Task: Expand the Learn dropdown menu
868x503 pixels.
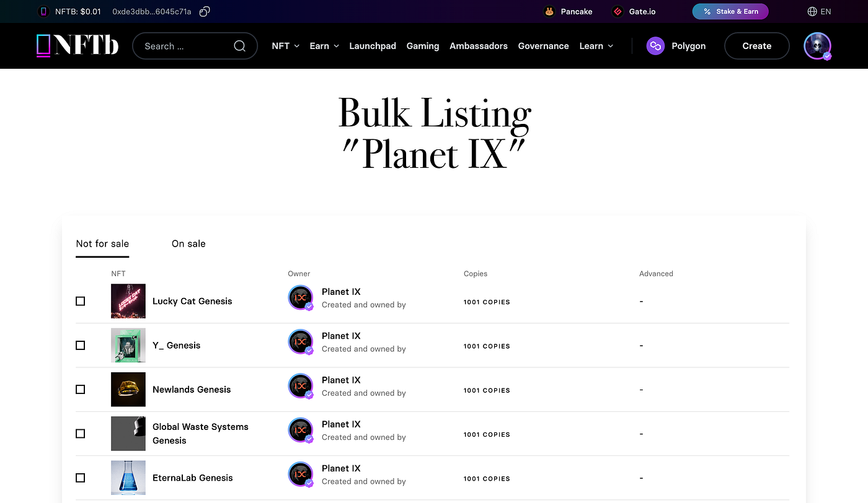Action: pyautogui.click(x=596, y=46)
